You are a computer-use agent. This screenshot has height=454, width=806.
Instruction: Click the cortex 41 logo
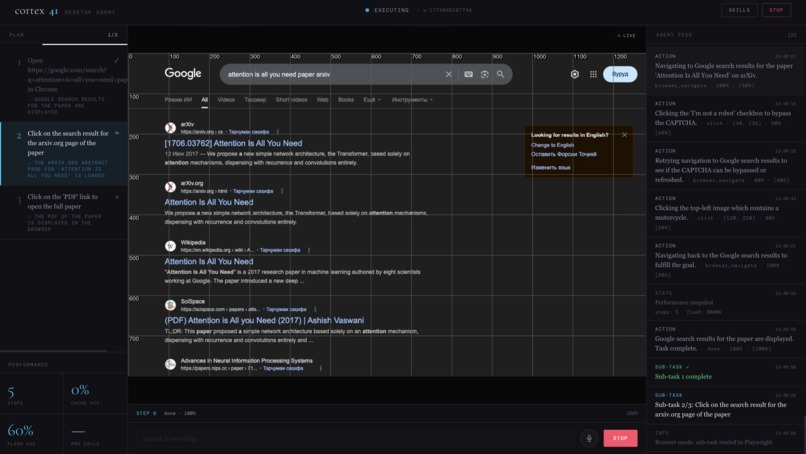(x=36, y=11)
